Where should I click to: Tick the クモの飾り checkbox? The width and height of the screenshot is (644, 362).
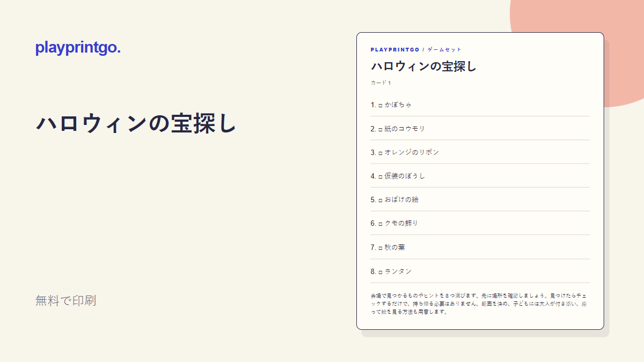click(x=380, y=224)
